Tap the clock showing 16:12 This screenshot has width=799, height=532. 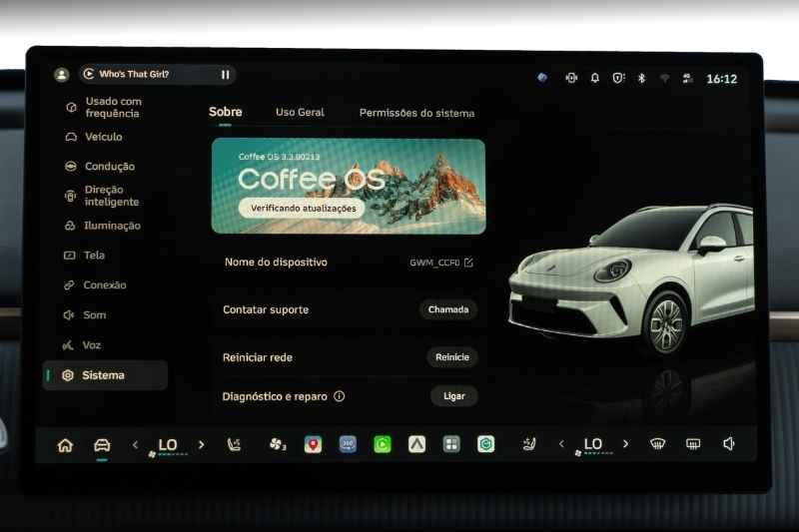tap(721, 79)
